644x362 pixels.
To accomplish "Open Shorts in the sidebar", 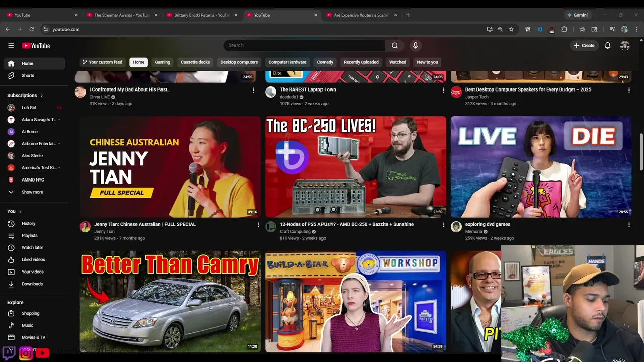I will 34,76.
